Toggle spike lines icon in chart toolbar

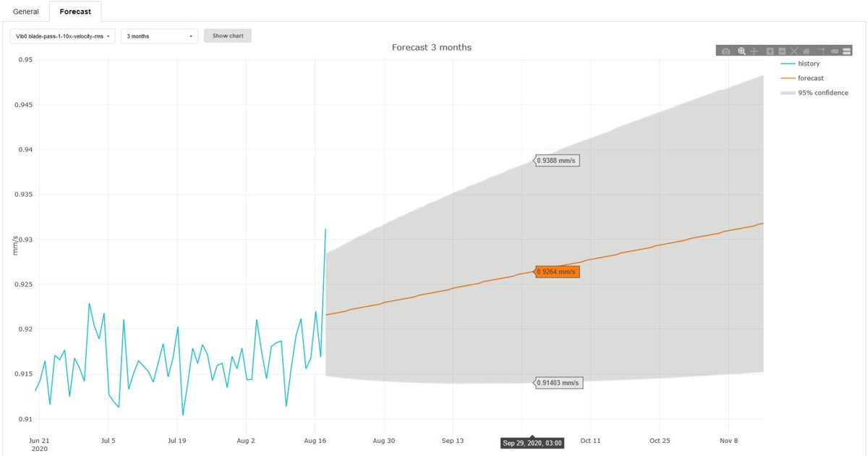tap(822, 51)
